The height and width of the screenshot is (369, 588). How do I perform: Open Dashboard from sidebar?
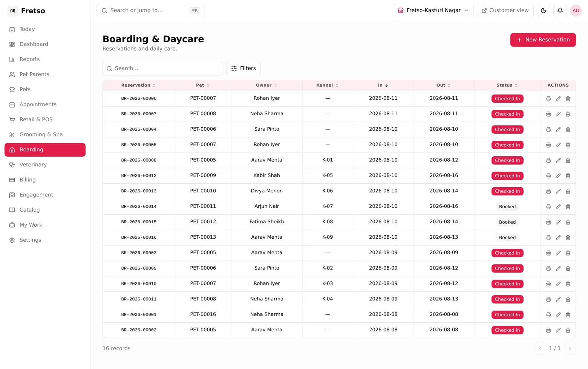point(45,44)
